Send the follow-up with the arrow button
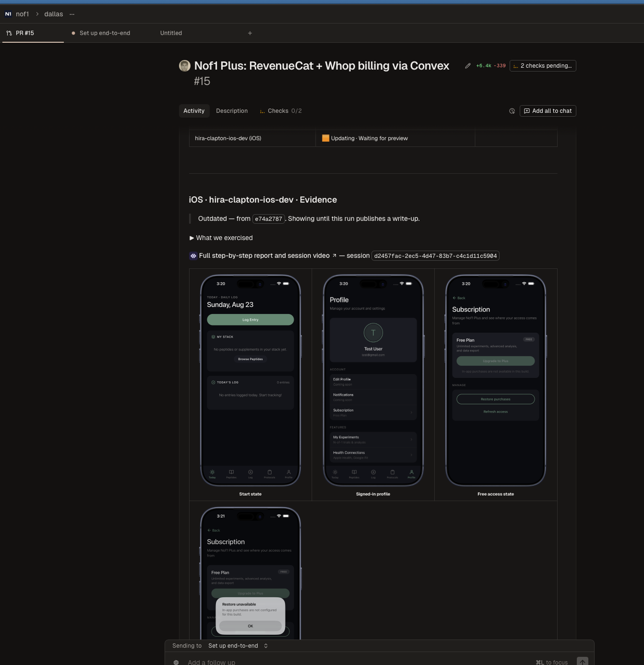This screenshot has height=665, width=644. tap(583, 662)
